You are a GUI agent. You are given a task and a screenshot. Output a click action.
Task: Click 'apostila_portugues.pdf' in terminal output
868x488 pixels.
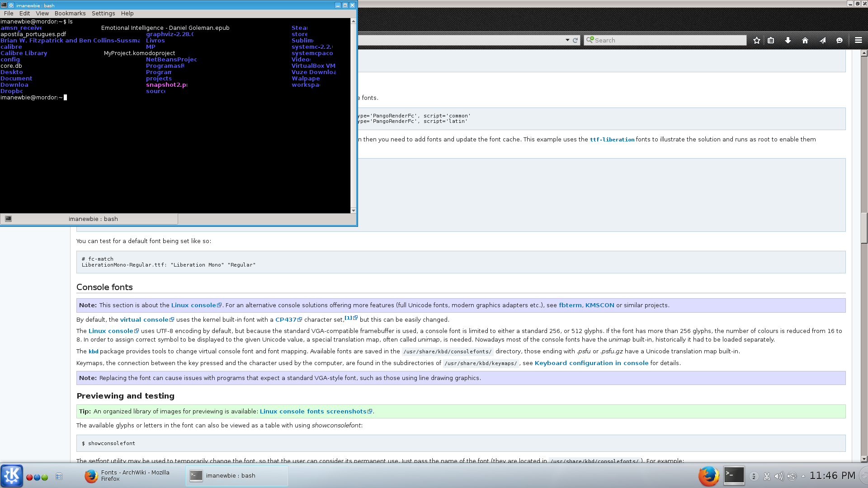(x=33, y=34)
